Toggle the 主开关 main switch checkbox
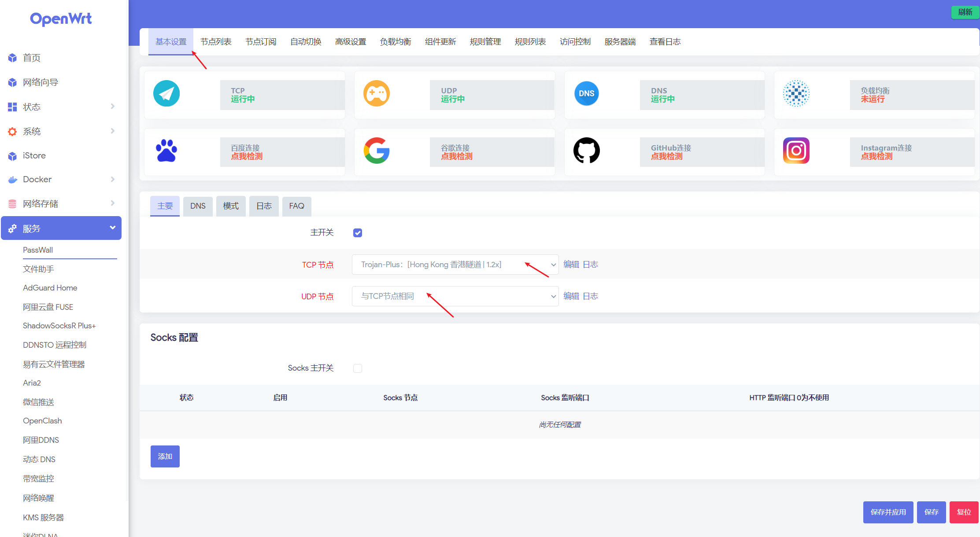Image resolution: width=980 pixels, height=537 pixels. pos(358,233)
